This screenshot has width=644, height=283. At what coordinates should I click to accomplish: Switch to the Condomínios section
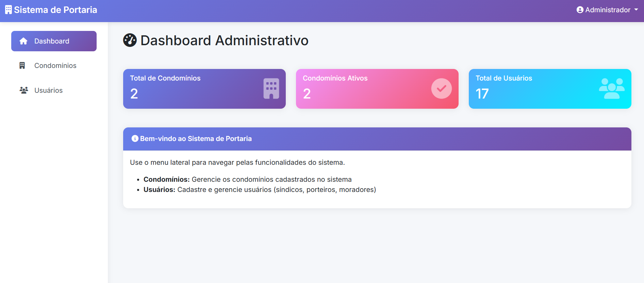click(x=55, y=65)
